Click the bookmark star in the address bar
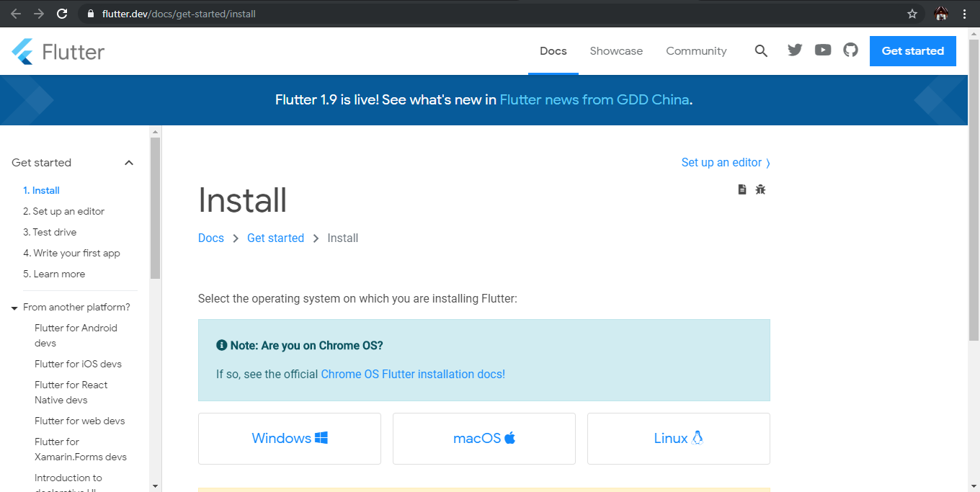The height and width of the screenshot is (492, 980). click(912, 13)
